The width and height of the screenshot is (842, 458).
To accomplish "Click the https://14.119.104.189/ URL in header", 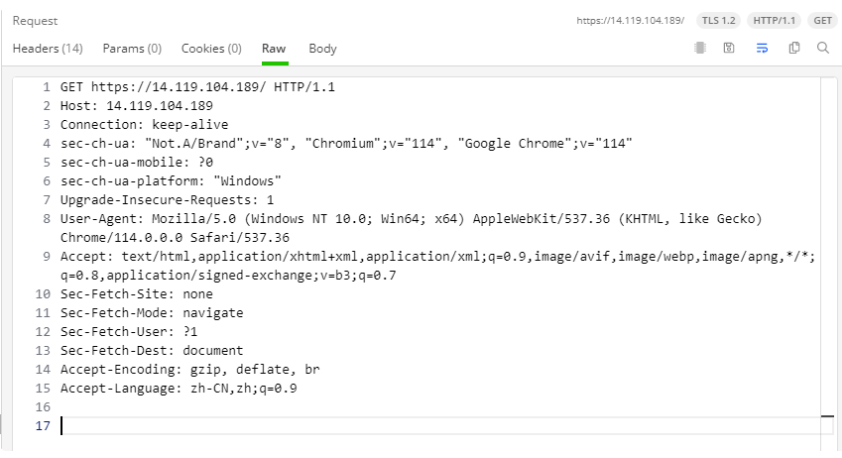I will (630, 20).
